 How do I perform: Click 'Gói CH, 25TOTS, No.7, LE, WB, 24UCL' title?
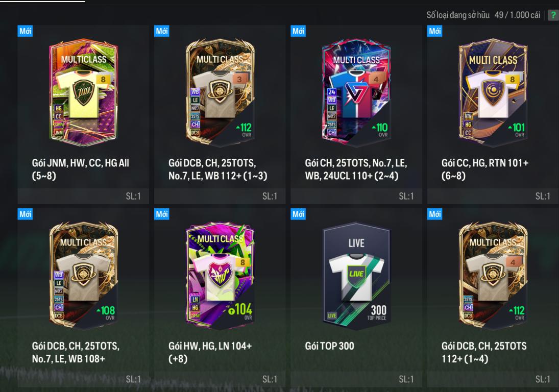(x=356, y=169)
